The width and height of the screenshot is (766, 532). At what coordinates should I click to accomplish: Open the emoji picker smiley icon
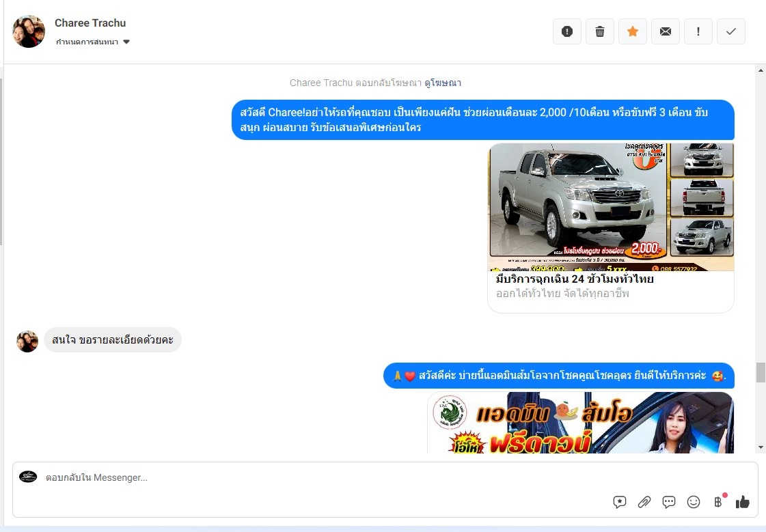[x=694, y=502]
